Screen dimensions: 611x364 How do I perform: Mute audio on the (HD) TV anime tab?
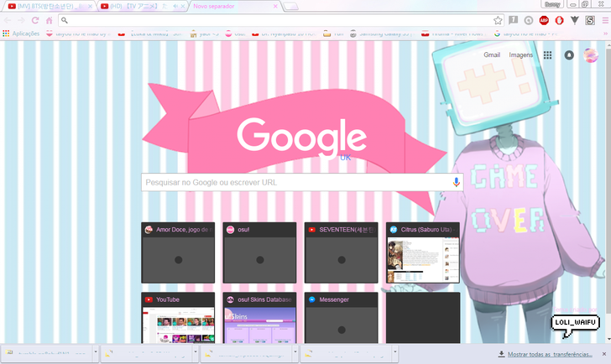(x=175, y=6)
